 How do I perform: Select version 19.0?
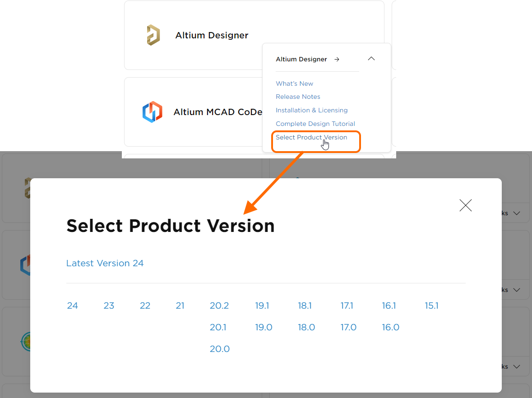click(x=264, y=328)
